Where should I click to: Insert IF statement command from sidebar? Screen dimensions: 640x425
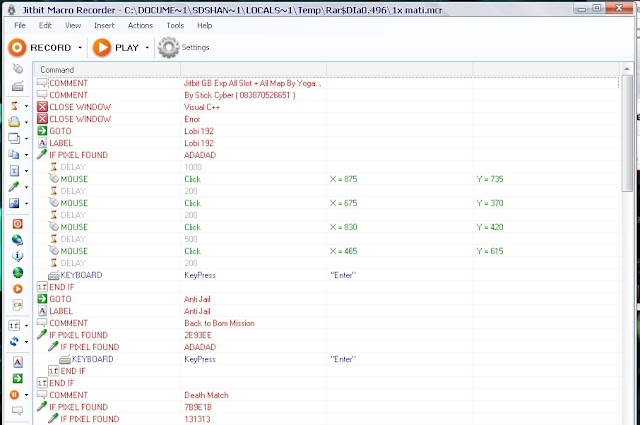[14, 325]
